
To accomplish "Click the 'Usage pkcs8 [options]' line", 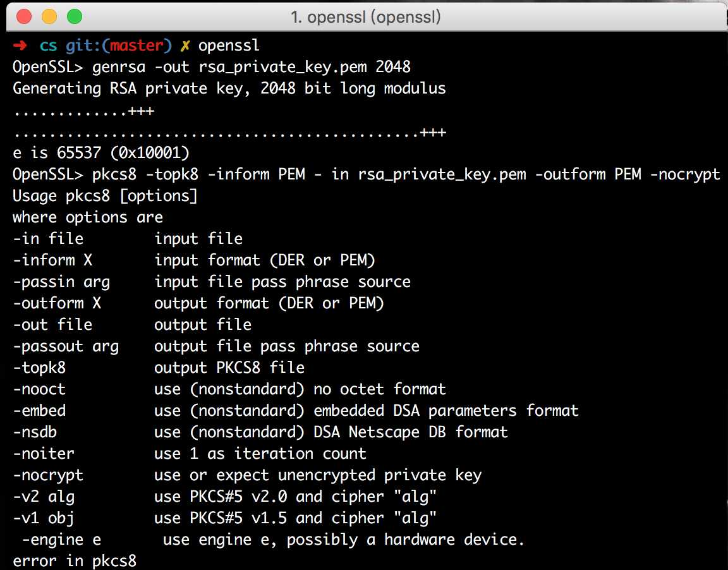I will 105,196.
